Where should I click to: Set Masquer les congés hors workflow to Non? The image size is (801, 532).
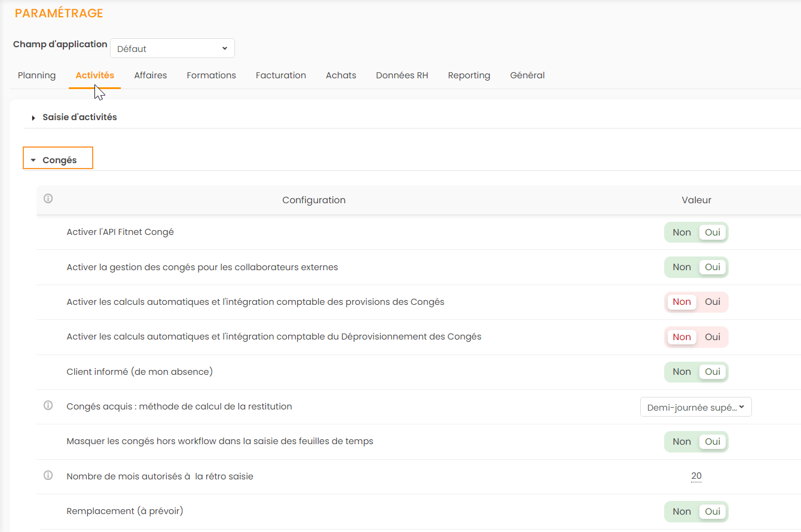click(681, 442)
